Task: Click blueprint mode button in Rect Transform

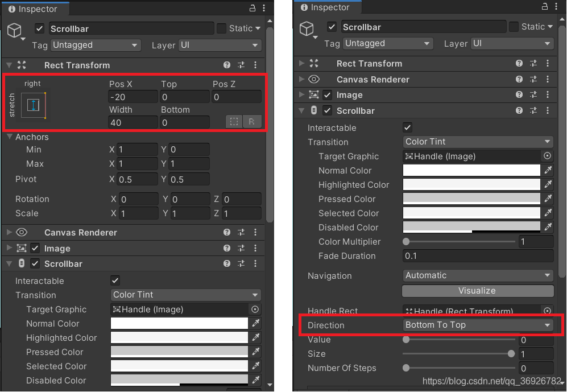Action: click(x=234, y=122)
